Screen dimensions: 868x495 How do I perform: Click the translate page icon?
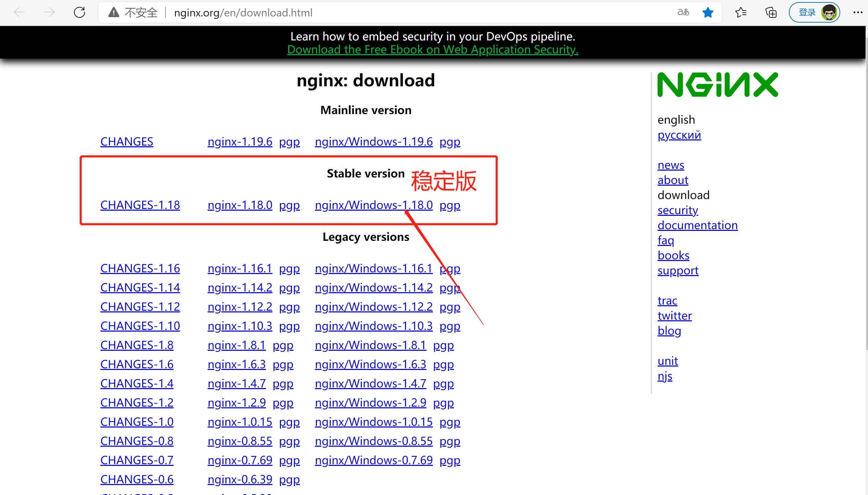pos(683,13)
